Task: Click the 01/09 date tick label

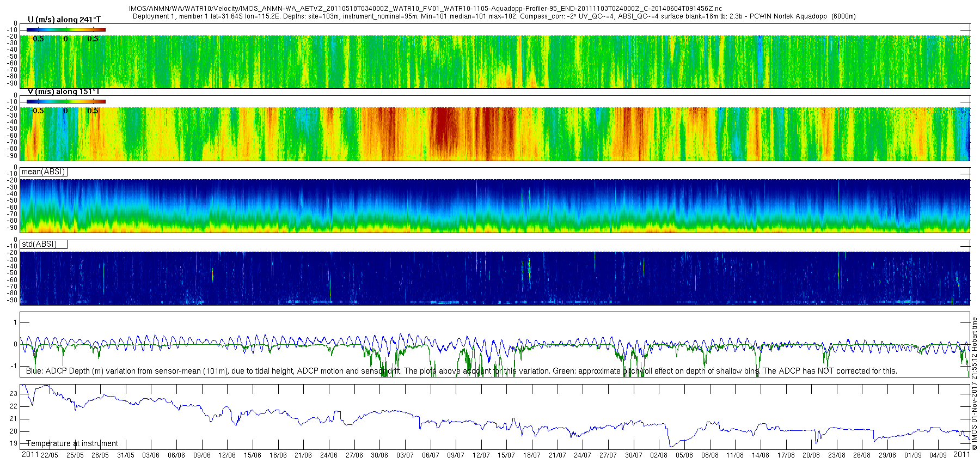Action: pos(913,455)
